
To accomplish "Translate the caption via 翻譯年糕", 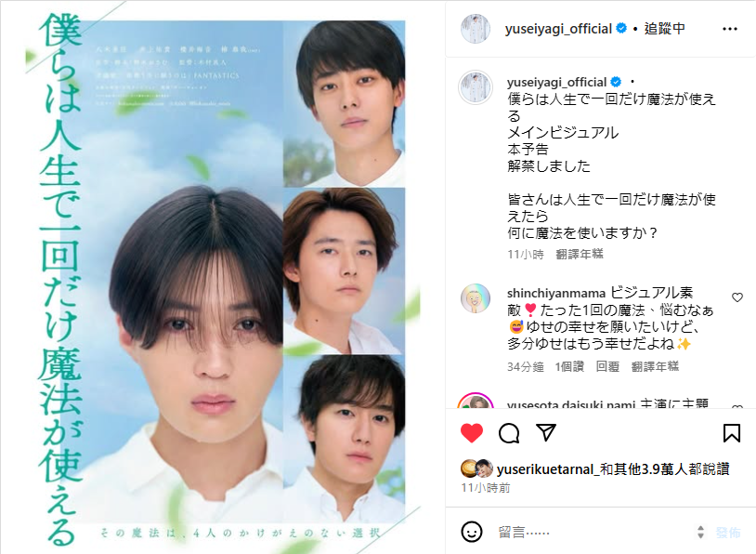I will (x=579, y=255).
